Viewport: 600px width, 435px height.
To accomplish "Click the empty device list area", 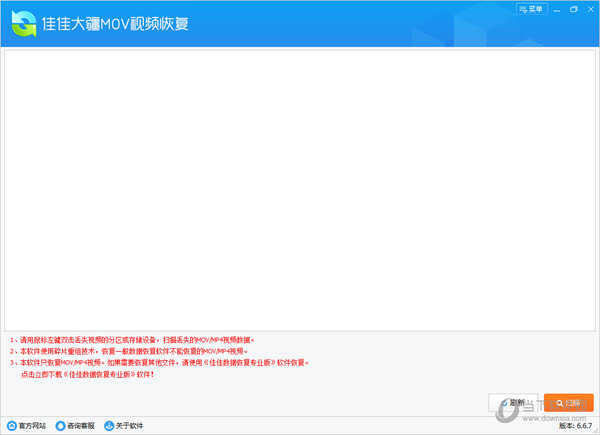I will click(x=300, y=190).
